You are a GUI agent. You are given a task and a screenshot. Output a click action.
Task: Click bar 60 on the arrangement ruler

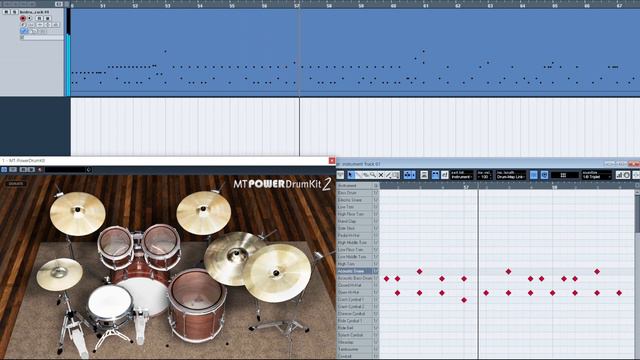click(x=393, y=6)
